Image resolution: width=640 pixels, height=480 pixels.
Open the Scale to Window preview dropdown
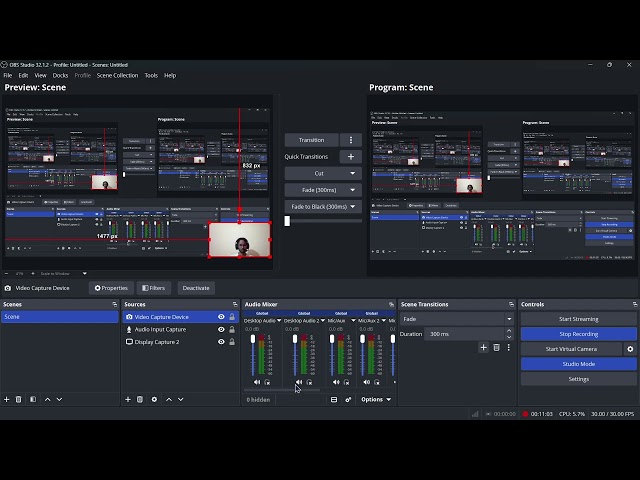coord(84,273)
